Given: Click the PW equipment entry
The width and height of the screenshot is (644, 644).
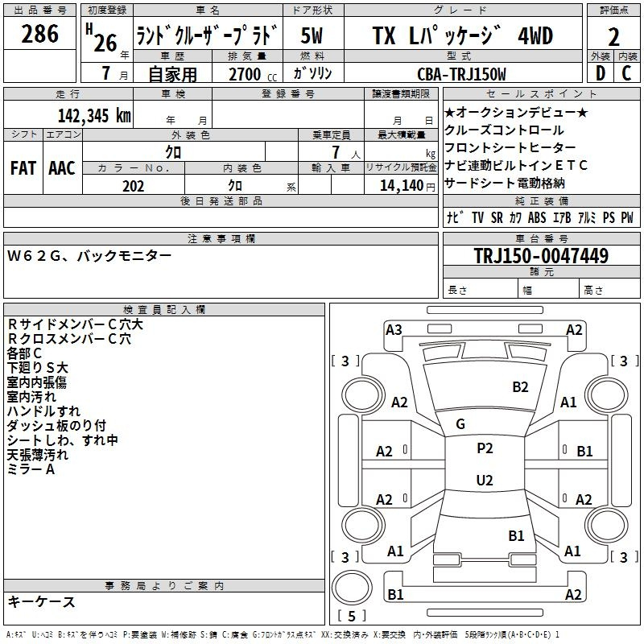Looking at the screenshot, I should 627,217.
